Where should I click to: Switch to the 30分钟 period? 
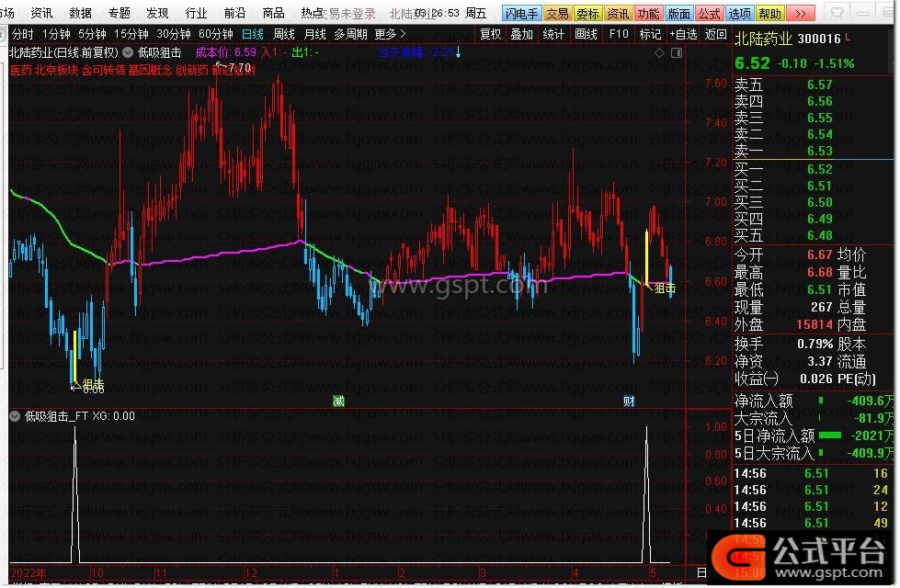(174, 34)
